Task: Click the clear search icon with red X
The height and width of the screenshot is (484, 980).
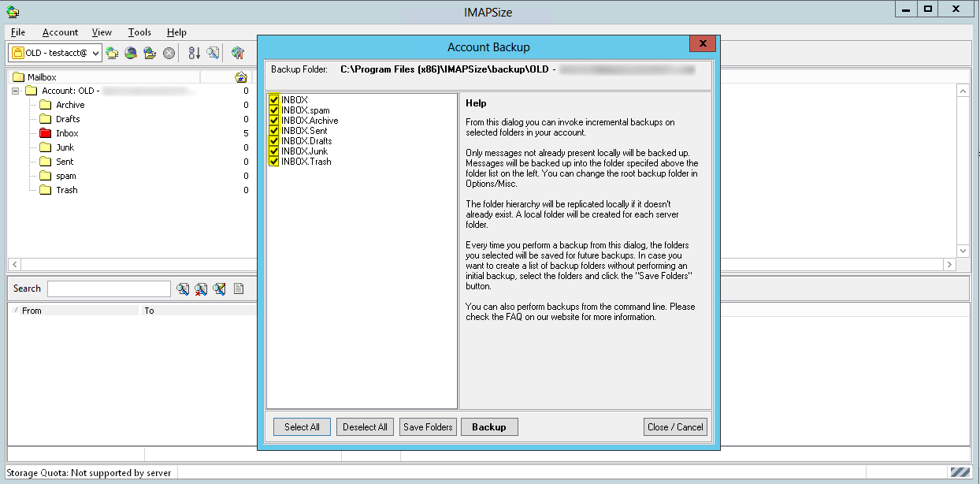Action: click(x=201, y=289)
